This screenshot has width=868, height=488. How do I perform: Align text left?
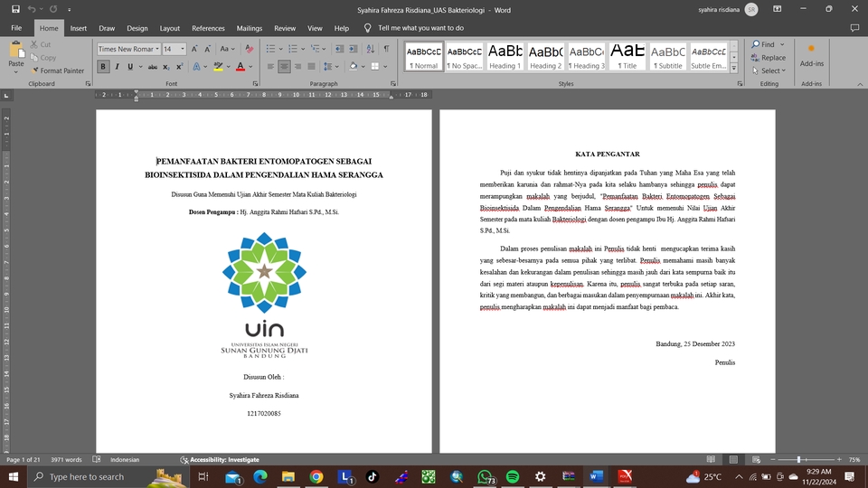point(270,67)
